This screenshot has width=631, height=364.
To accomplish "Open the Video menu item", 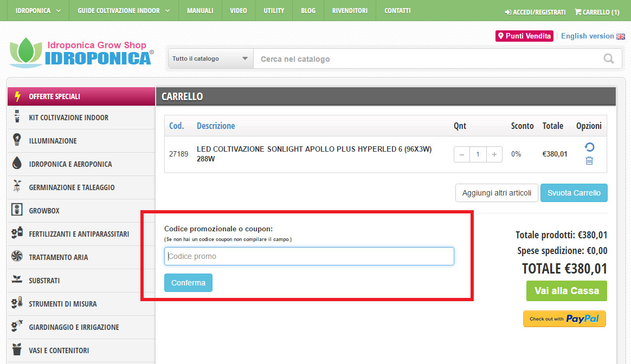I will point(238,10).
